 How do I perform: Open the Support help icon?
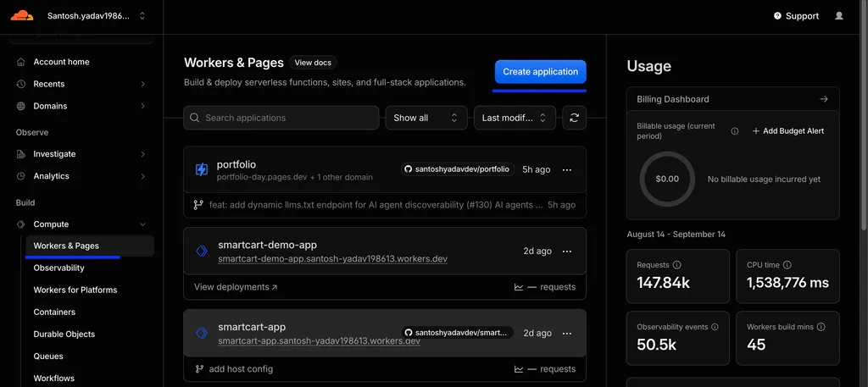click(777, 16)
